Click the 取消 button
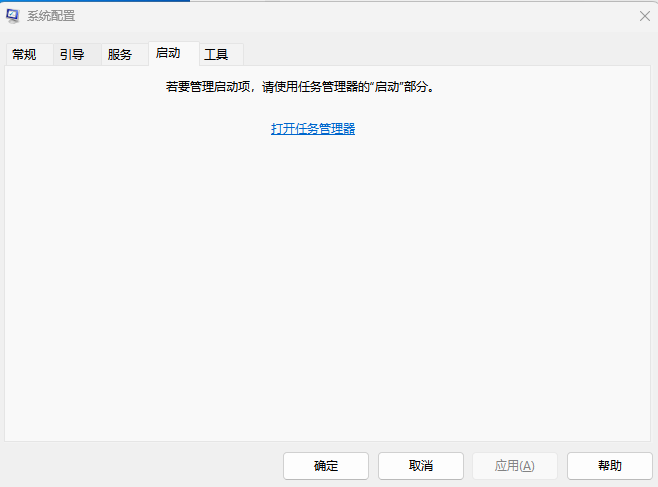This screenshot has width=658, height=487. pyautogui.click(x=421, y=466)
